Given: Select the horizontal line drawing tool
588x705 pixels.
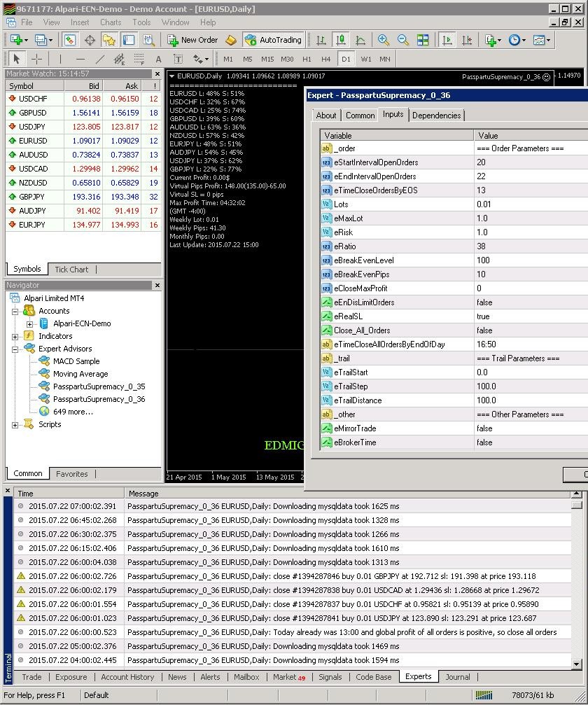Looking at the screenshot, I should [80, 59].
